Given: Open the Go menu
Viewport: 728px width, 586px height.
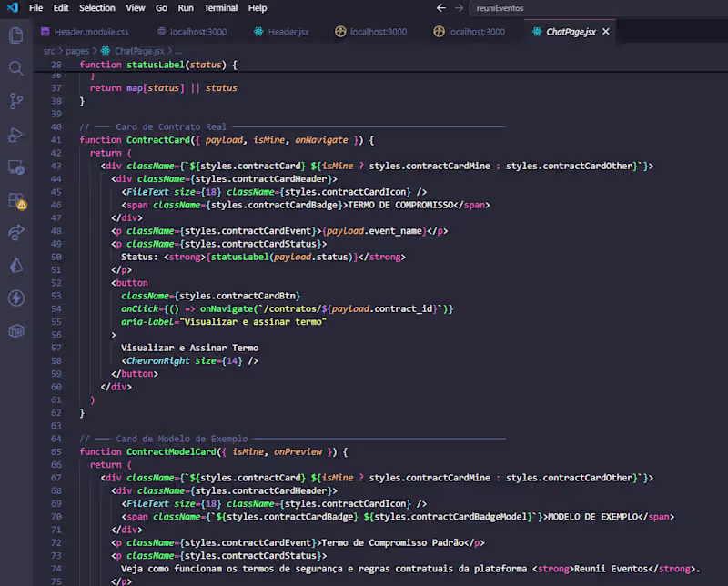Looking at the screenshot, I should coord(161,8).
